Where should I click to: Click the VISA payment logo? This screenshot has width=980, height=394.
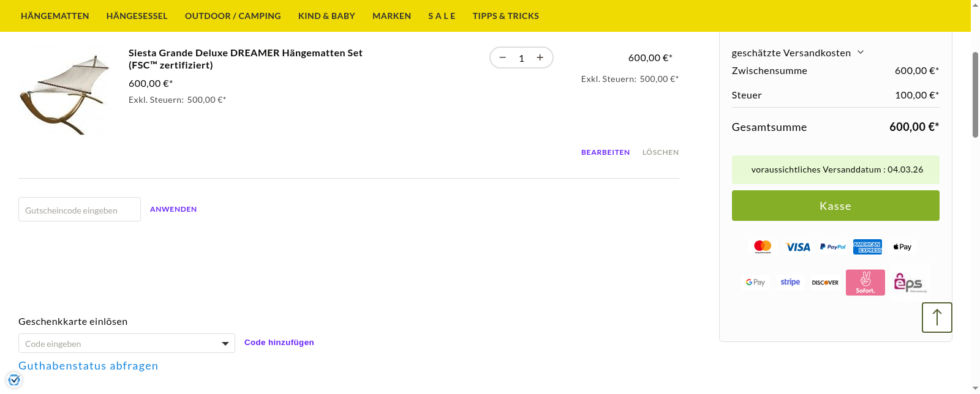798,247
